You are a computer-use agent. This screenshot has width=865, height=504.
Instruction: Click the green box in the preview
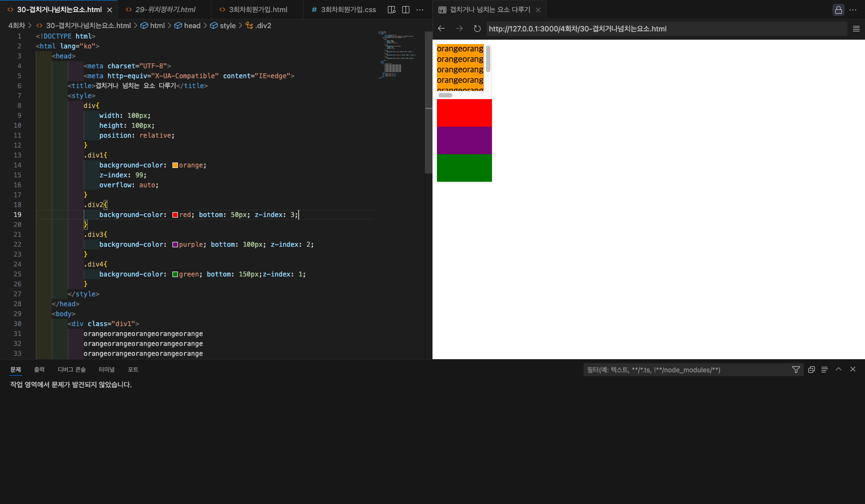[x=464, y=168]
